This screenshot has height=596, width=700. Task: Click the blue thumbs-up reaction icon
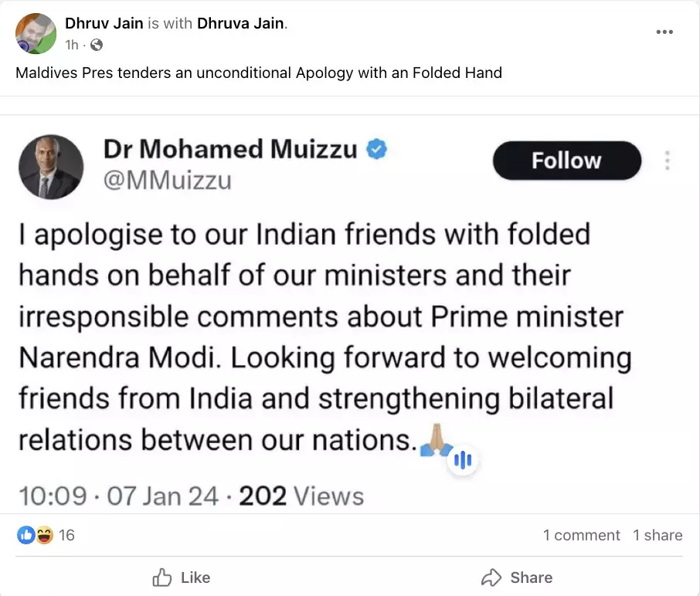(x=26, y=535)
